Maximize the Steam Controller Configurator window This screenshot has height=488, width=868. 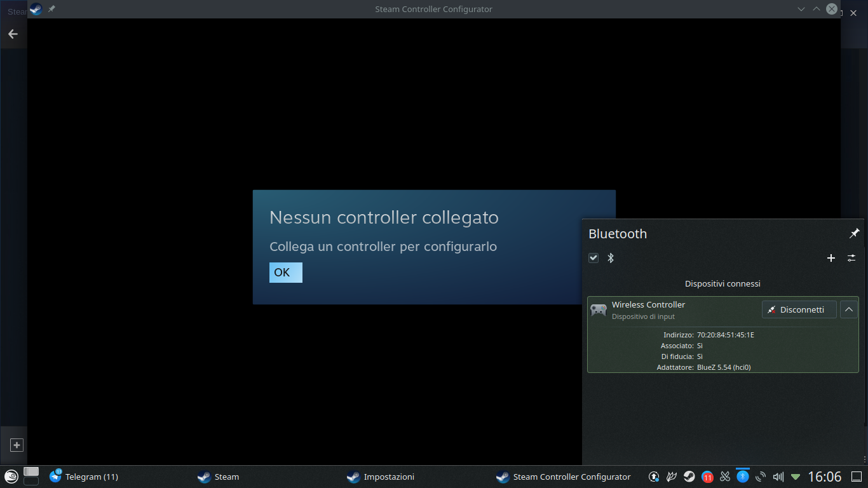pyautogui.click(x=817, y=9)
